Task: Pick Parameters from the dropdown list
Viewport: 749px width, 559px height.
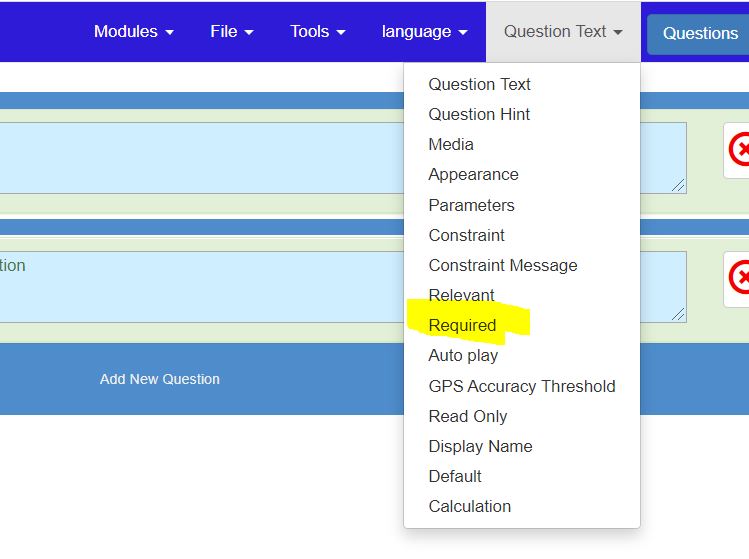Action: (x=471, y=205)
